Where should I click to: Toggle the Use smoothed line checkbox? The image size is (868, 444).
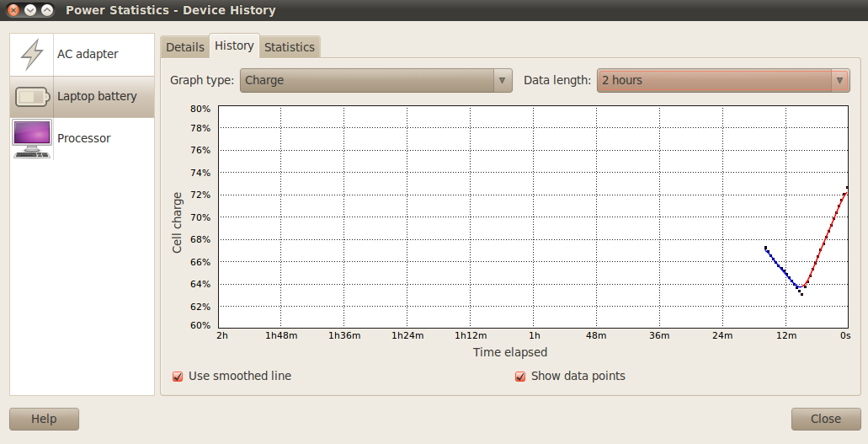(x=178, y=377)
